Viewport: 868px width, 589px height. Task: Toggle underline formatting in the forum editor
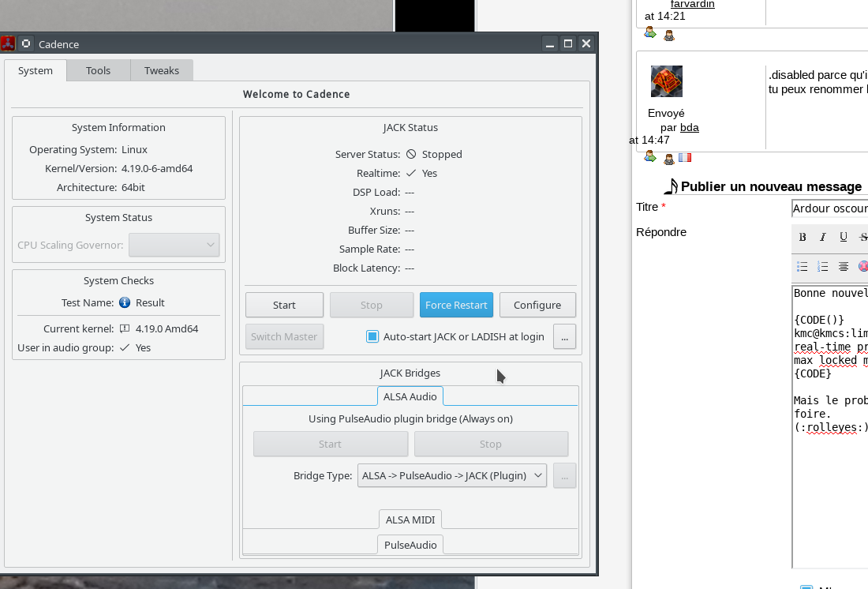(x=843, y=237)
